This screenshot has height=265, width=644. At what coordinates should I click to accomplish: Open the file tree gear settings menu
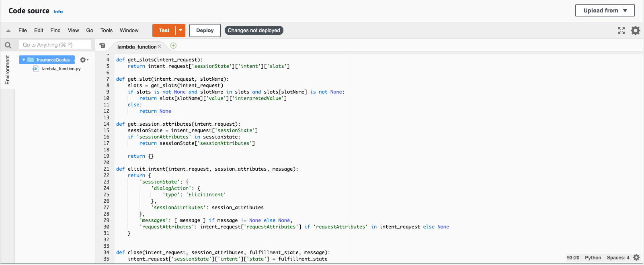84,60
